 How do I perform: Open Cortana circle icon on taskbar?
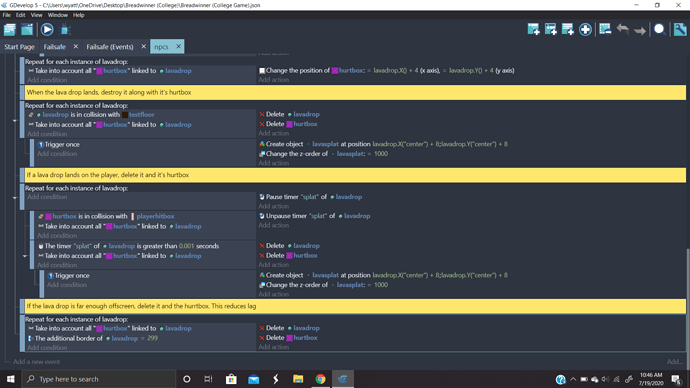(x=187, y=379)
